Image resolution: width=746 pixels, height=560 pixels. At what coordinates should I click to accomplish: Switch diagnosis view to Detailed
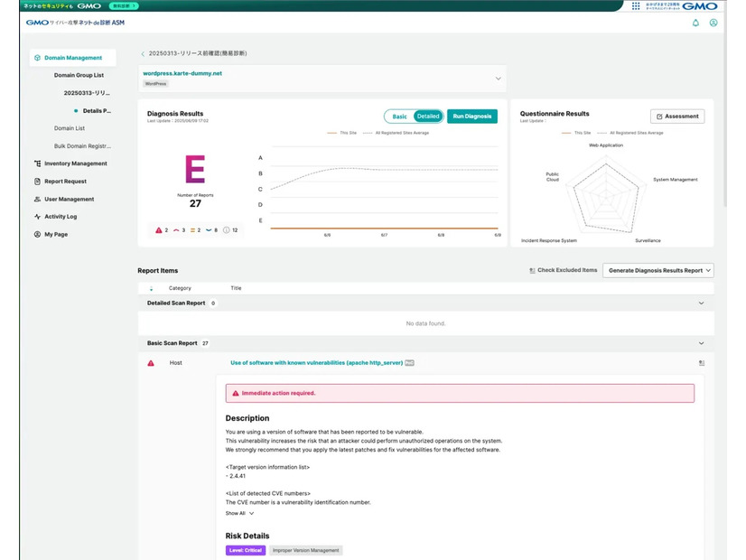point(427,117)
